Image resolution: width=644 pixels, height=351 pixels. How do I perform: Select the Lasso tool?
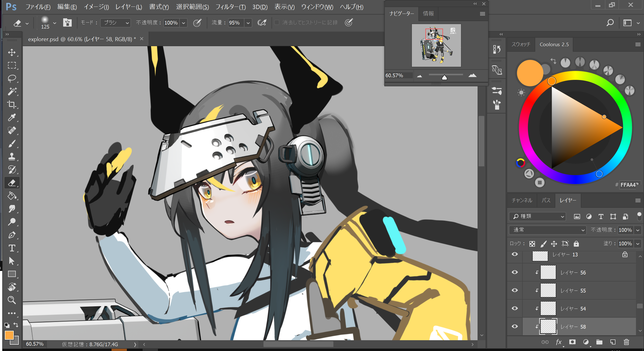pyautogui.click(x=12, y=79)
